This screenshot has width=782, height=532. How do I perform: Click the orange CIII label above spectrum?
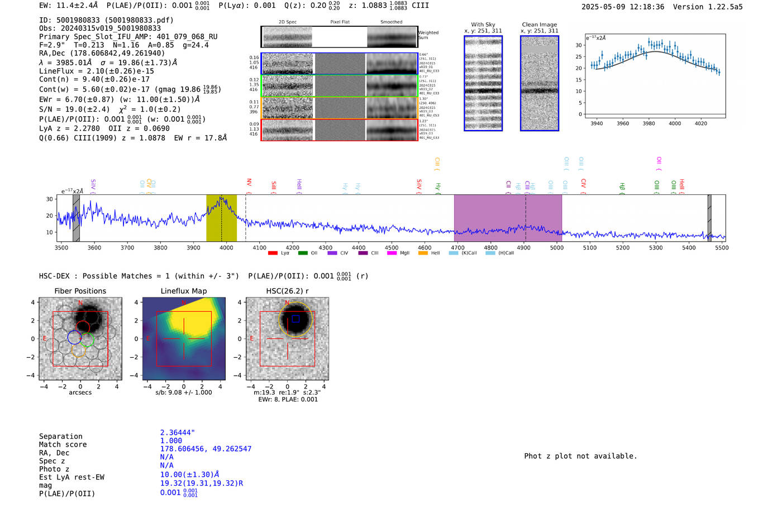[x=437, y=164]
